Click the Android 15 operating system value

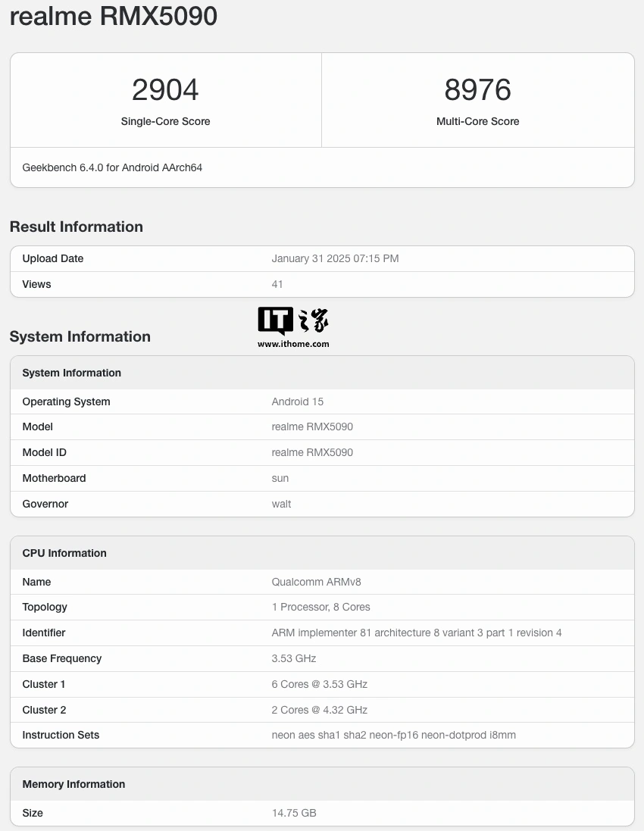[298, 401]
